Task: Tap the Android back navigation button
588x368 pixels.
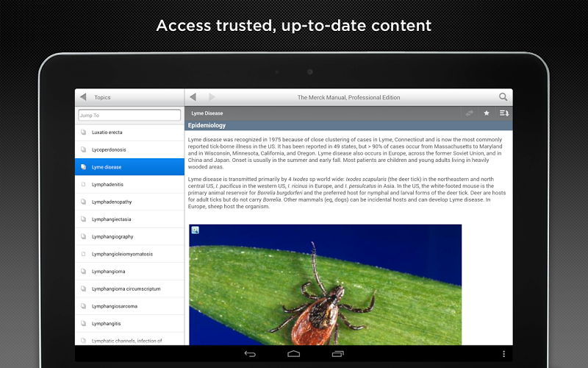Action: point(250,354)
